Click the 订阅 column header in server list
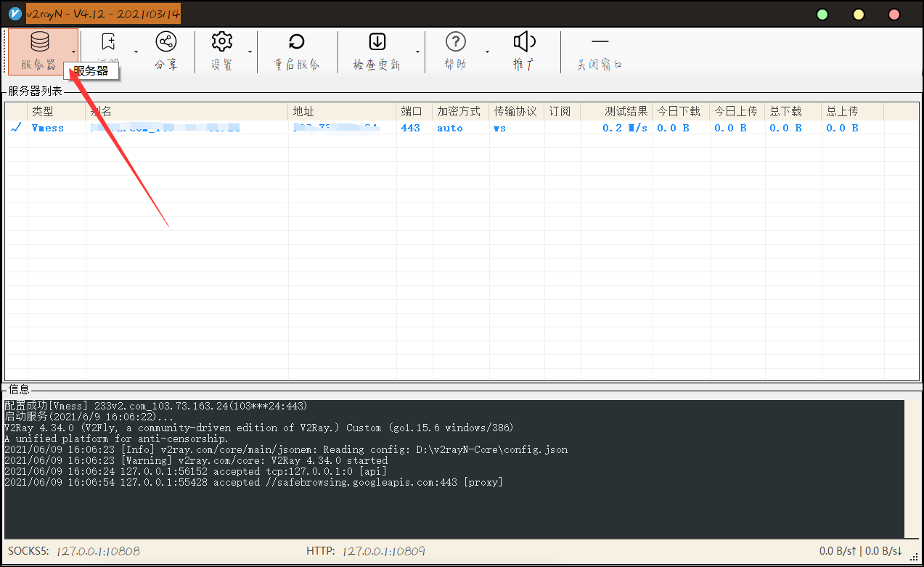The image size is (924, 567). point(563,111)
